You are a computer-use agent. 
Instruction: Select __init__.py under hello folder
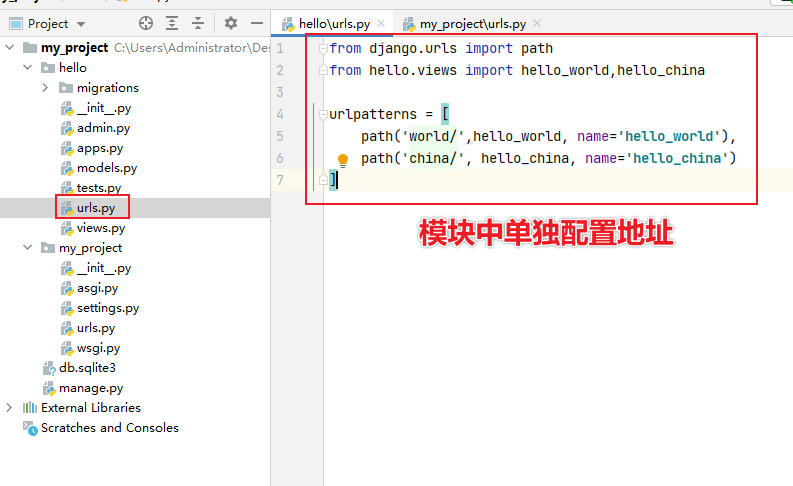point(104,108)
